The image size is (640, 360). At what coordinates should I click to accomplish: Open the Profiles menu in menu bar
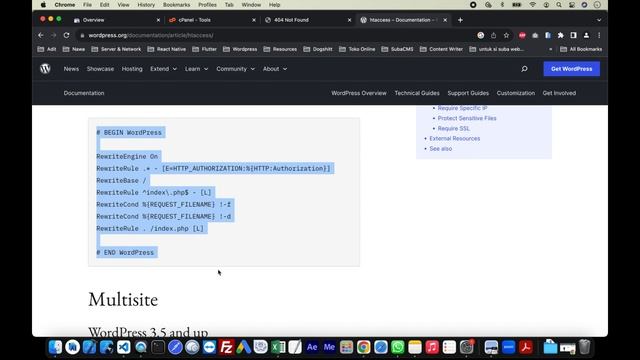207,5
